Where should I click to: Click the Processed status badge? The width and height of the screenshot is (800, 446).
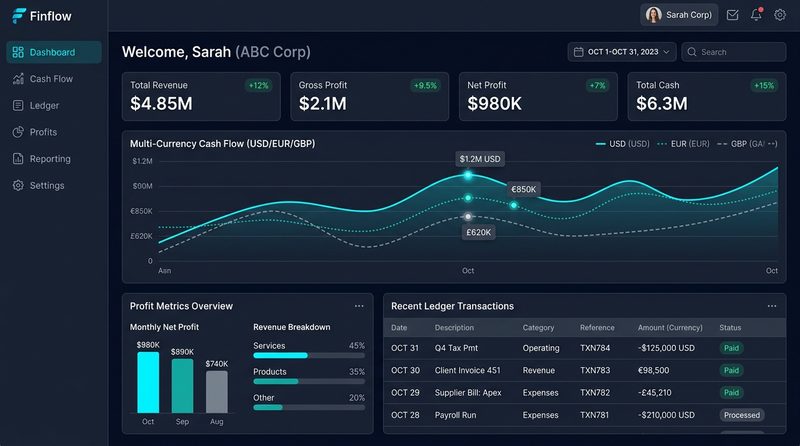[x=742, y=415]
